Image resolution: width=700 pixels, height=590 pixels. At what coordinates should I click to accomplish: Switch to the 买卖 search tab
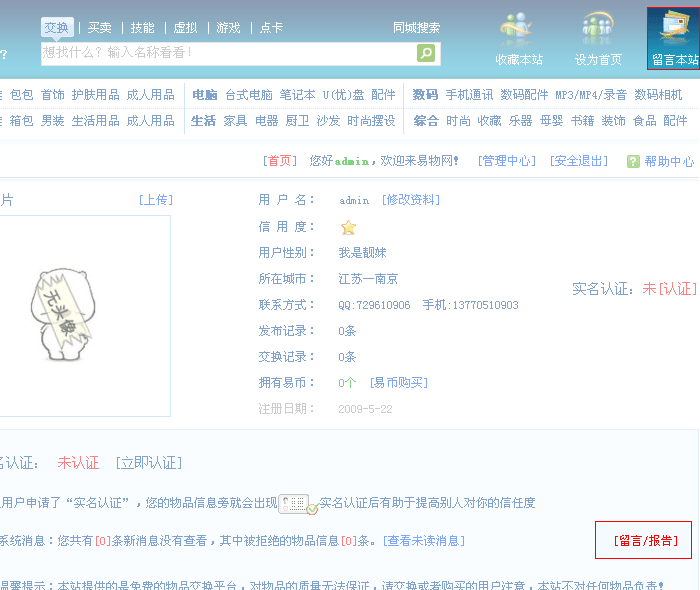pos(100,28)
